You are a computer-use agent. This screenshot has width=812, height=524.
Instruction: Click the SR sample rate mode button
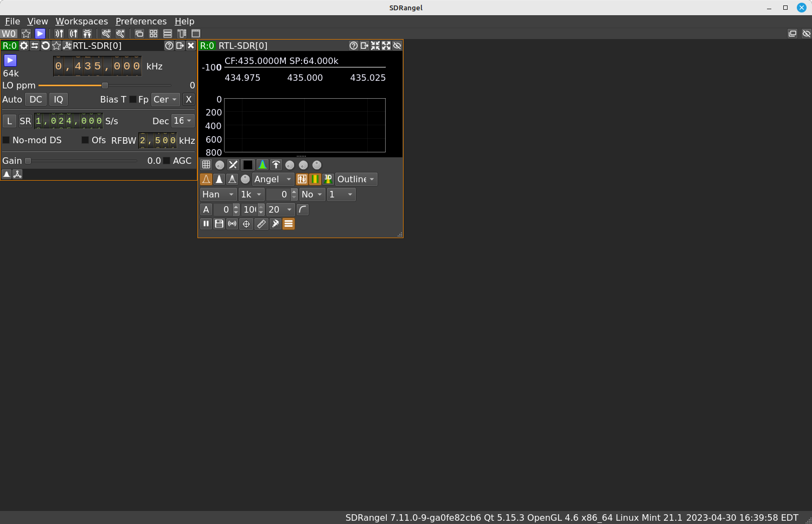click(25, 121)
